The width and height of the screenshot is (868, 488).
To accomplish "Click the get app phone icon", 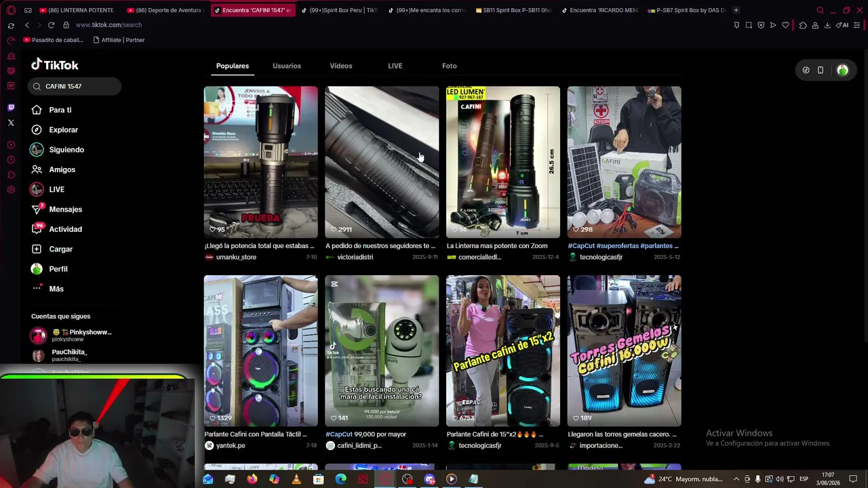I will [821, 70].
